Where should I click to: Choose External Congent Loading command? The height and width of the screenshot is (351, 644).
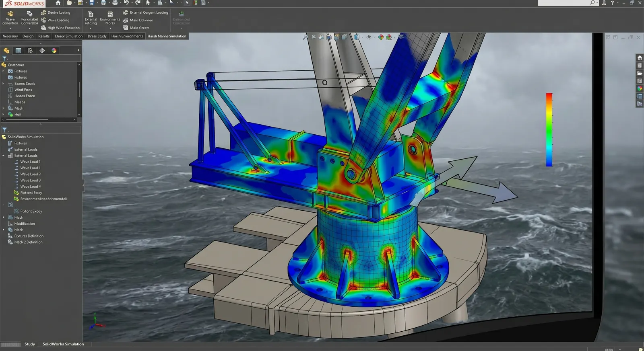tap(146, 12)
